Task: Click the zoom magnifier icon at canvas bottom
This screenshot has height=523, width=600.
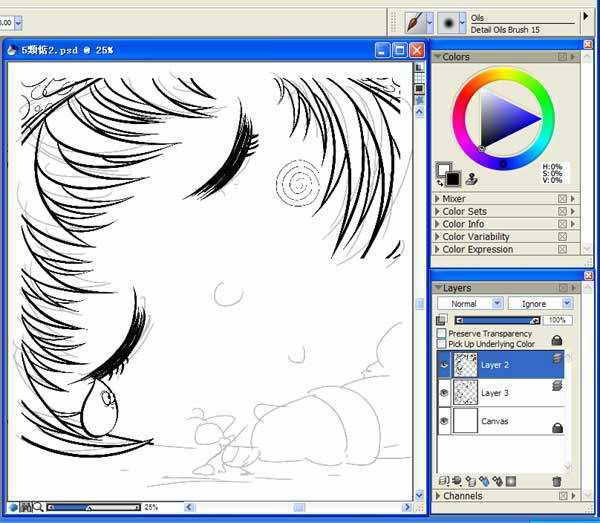Action: click(x=38, y=507)
